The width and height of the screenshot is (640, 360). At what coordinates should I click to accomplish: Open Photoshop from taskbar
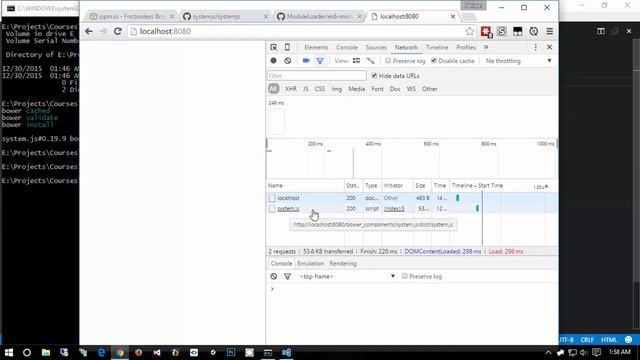231,352
